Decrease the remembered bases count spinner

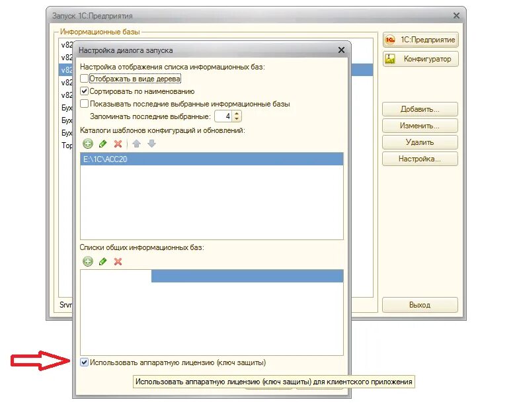237,119
